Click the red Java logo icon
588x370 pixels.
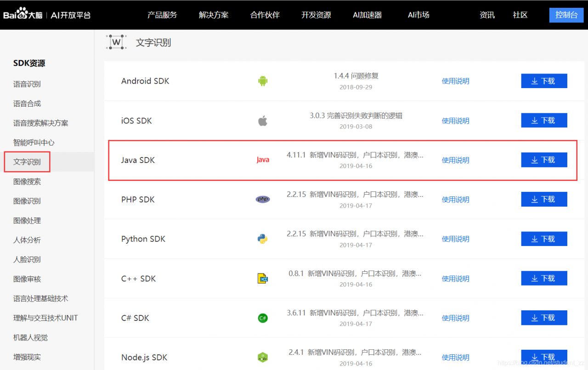coord(263,160)
